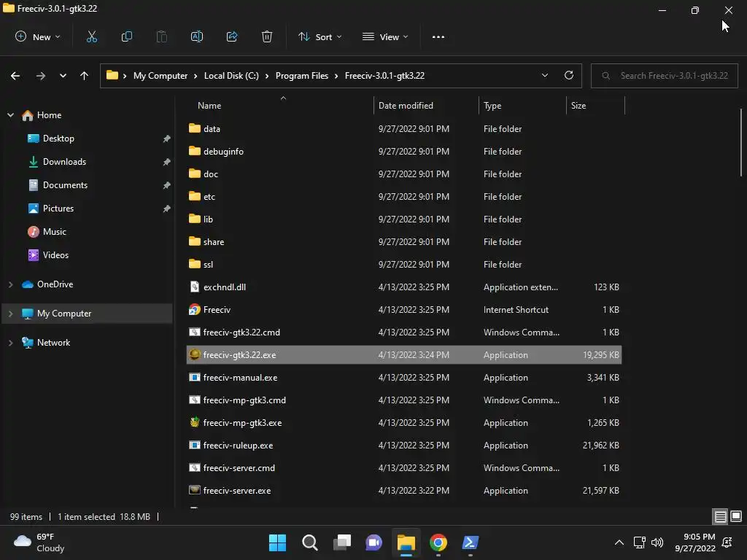Click the Search Freeciv-3.0.1-gtk3.22 box
This screenshot has height=560, width=747.
pos(664,76)
